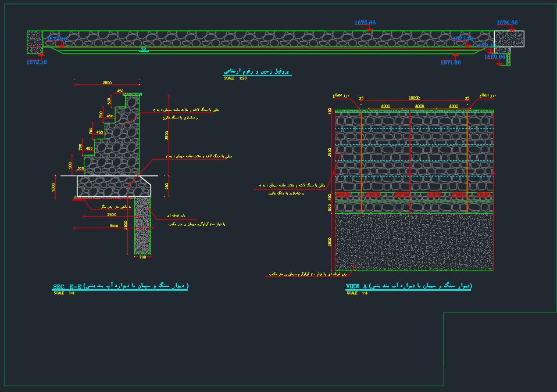
Task: Click the 10000 overall dimension in View A
Action: click(414, 98)
